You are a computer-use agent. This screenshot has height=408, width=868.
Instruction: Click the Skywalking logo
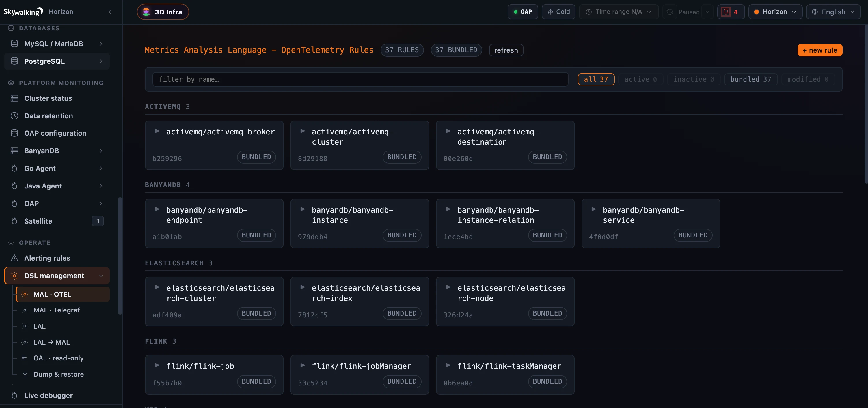(23, 12)
